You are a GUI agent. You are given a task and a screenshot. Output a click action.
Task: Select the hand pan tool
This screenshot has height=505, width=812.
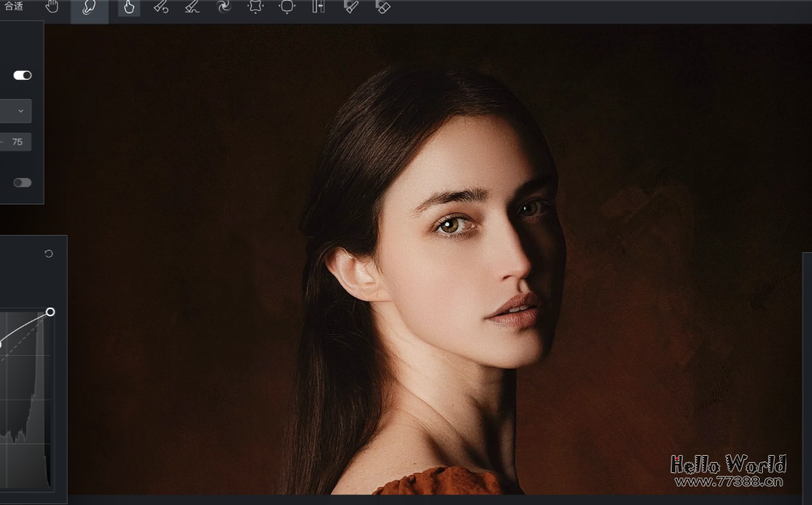[51, 7]
